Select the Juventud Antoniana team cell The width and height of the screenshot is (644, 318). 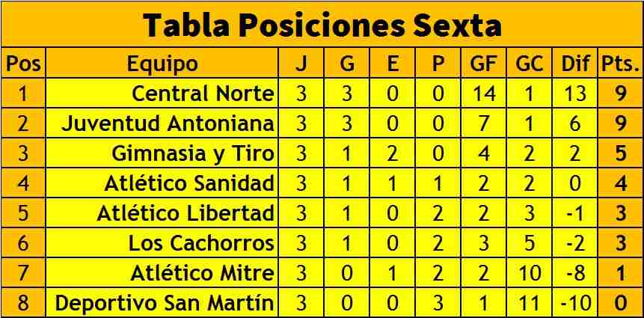(x=162, y=123)
